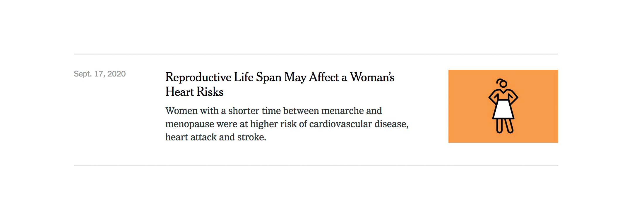
Task: Click the legs of the woman icon
Action: click(x=504, y=126)
